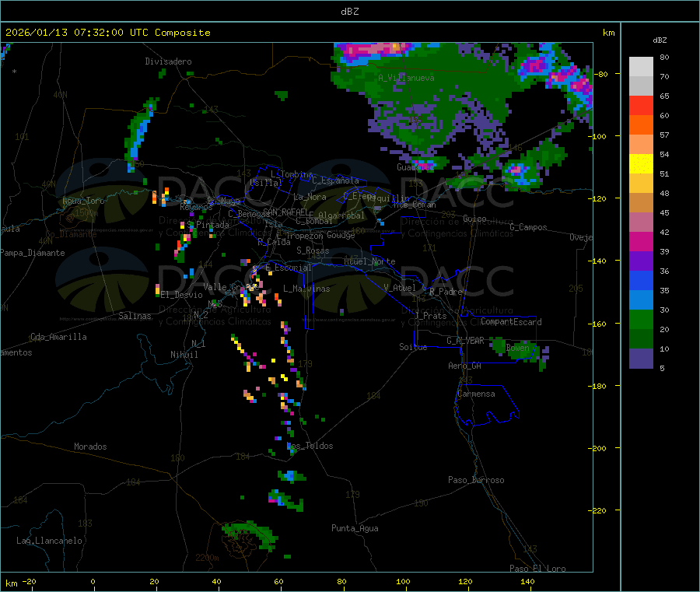The height and width of the screenshot is (592, 700).
Task: Click the A_Villanueva map label
Action: [x=406, y=78]
